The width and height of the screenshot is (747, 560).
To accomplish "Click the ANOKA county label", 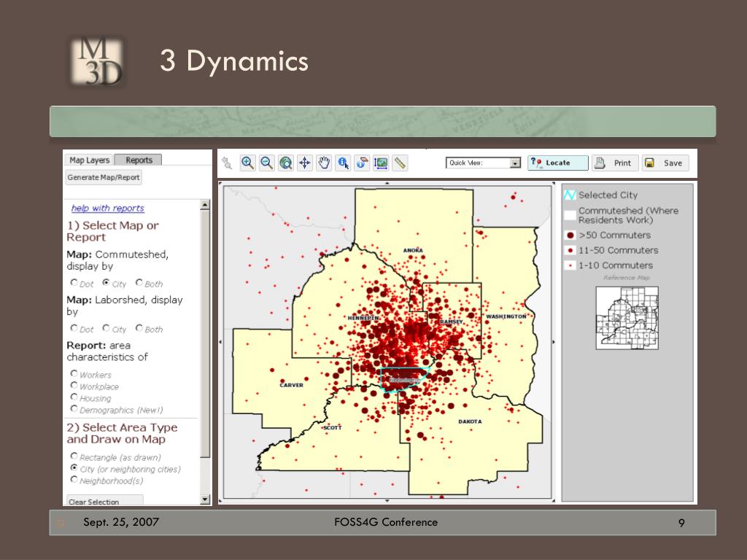I will click(x=413, y=251).
